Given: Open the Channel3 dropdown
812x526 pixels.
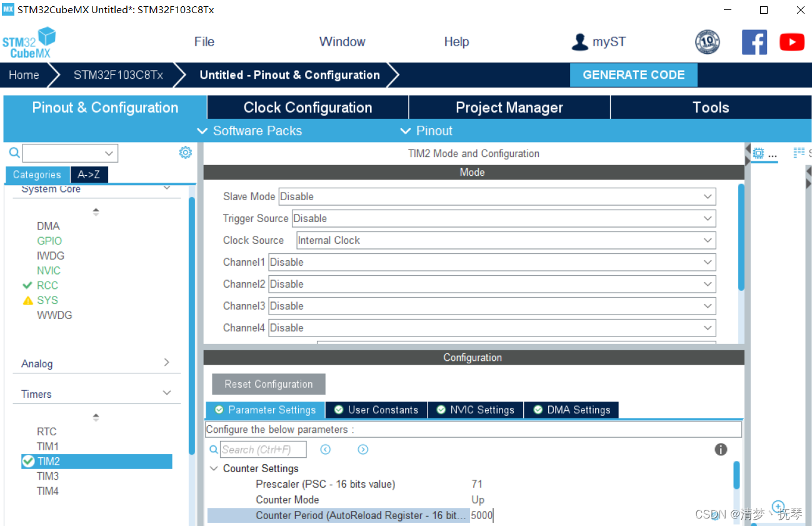Looking at the screenshot, I should (492, 306).
